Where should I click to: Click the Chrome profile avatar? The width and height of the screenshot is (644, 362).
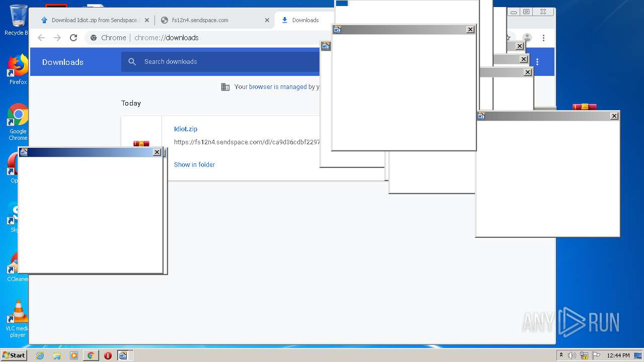tap(527, 38)
